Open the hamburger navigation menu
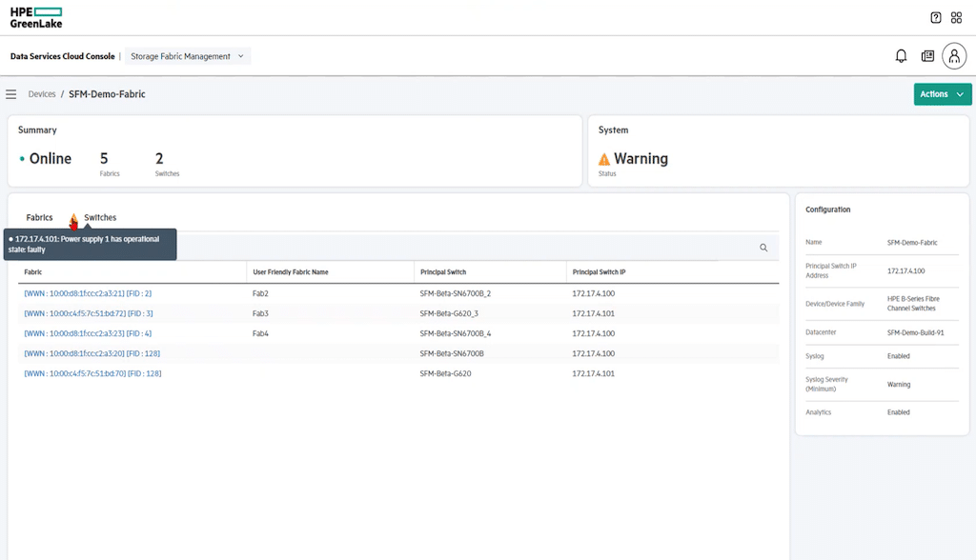The height and width of the screenshot is (560, 976). coord(11,94)
